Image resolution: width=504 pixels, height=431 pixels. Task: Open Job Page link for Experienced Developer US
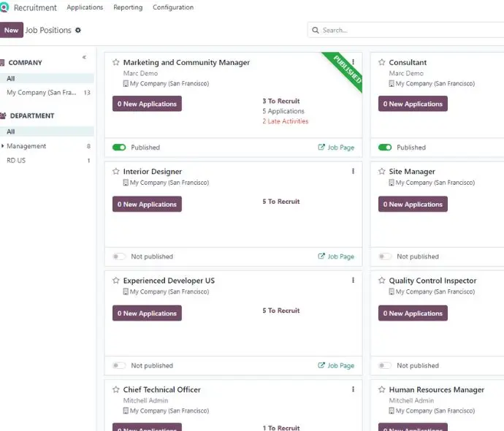[336, 365]
